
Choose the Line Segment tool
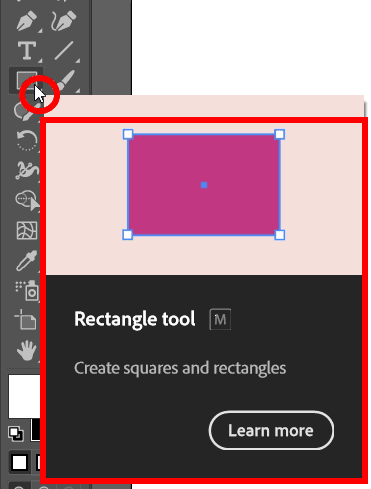[63, 51]
